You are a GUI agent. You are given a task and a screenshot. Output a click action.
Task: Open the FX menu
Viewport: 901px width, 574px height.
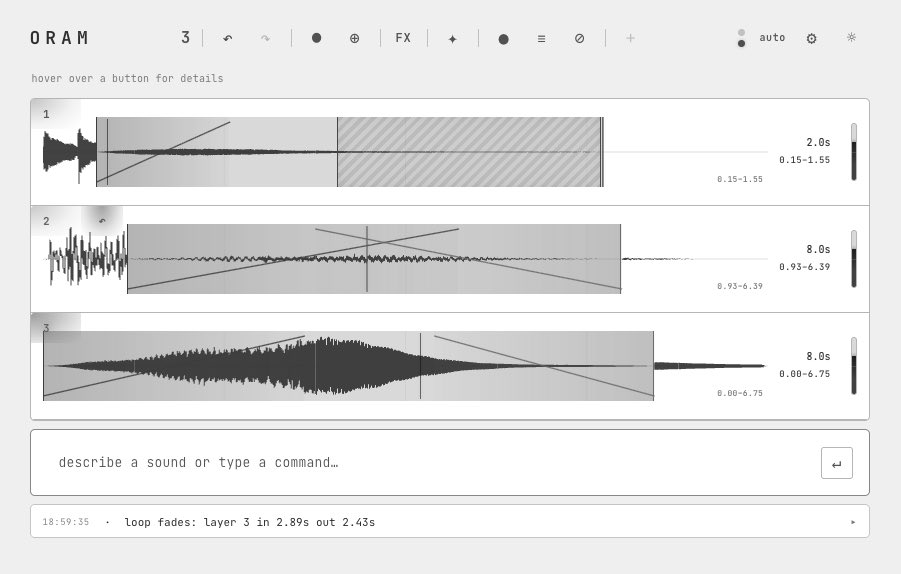point(403,38)
